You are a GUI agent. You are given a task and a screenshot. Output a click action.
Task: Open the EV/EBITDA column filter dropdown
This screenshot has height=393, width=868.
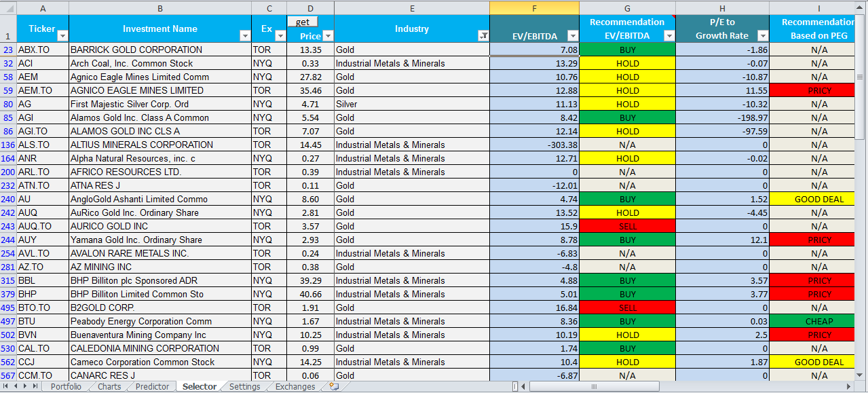(x=573, y=36)
